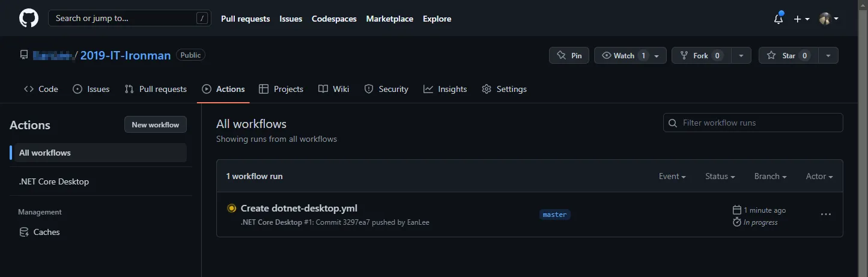Expand the Branch filter dropdown
The width and height of the screenshot is (868, 277).
(x=770, y=176)
